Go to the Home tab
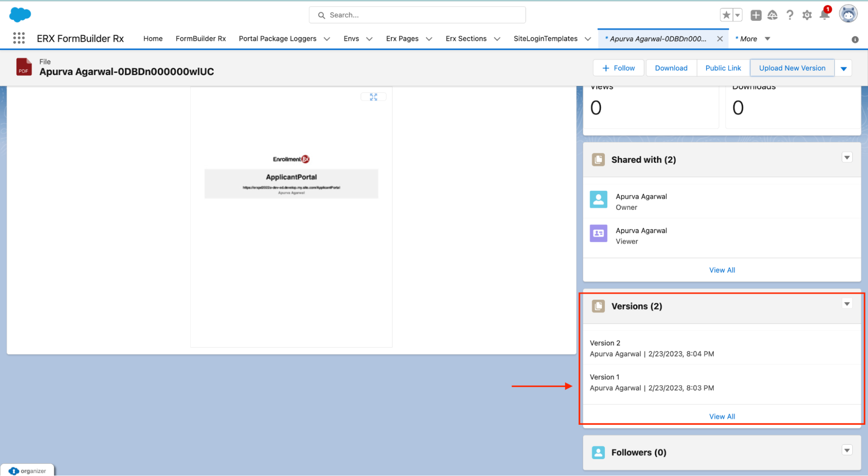This screenshot has height=476, width=868. tap(153, 39)
